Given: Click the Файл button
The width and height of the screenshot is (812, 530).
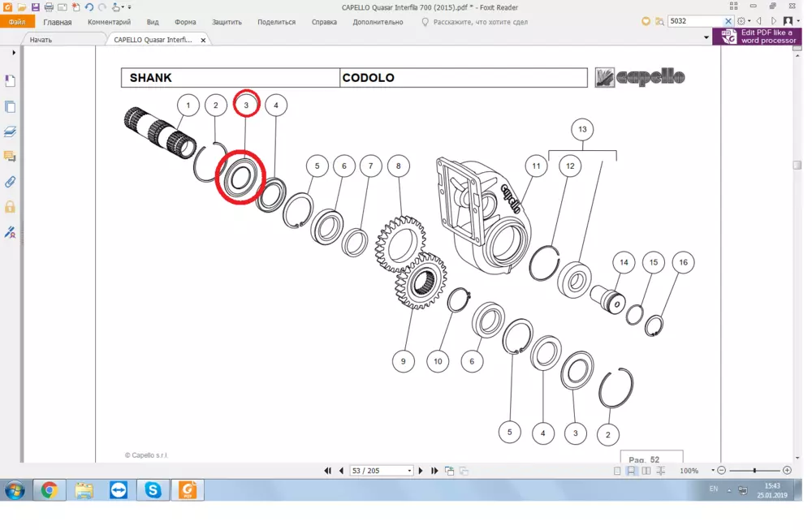Looking at the screenshot, I should (x=17, y=22).
